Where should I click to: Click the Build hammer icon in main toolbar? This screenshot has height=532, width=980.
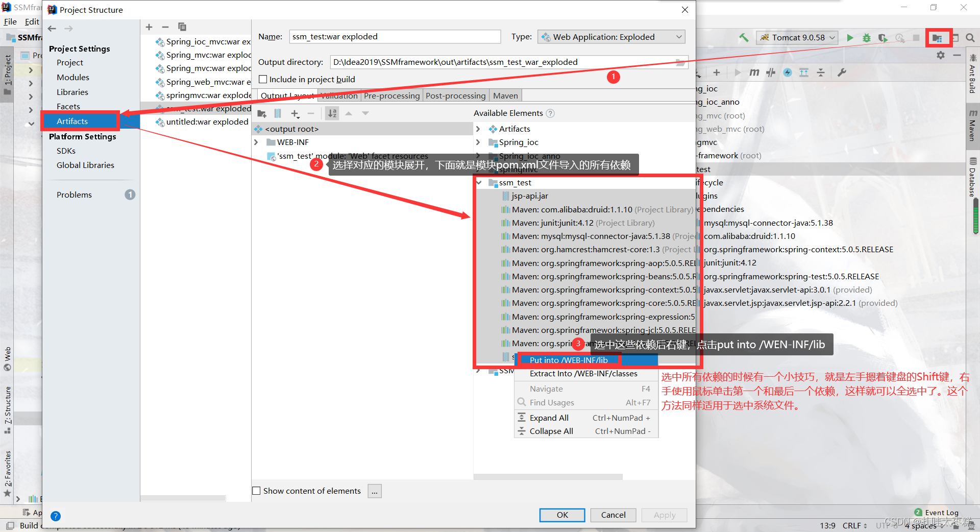click(744, 37)
